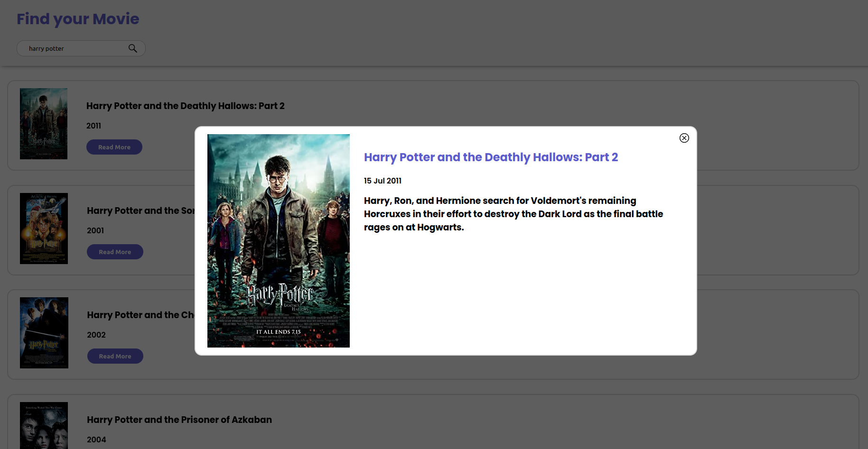Image resolution: width=868 pixels, height=449 pixels.
Task: Click the plot description in the popup
Action: (513, 214)
